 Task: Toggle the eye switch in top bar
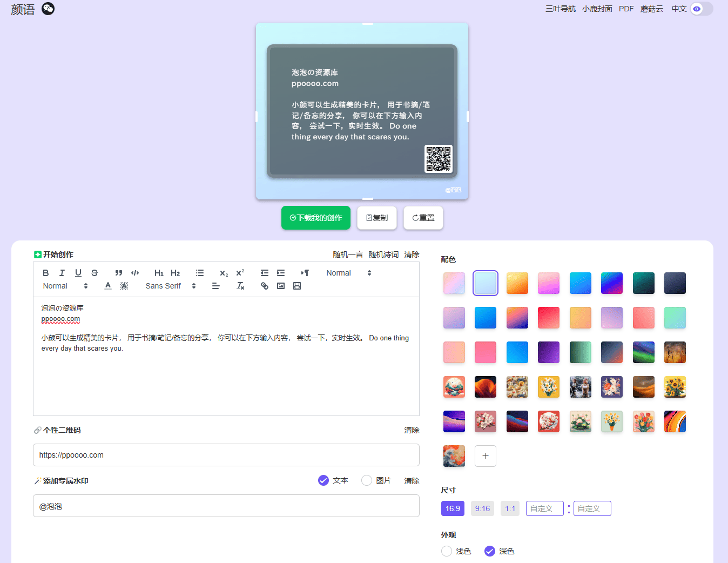coord(702,9)
